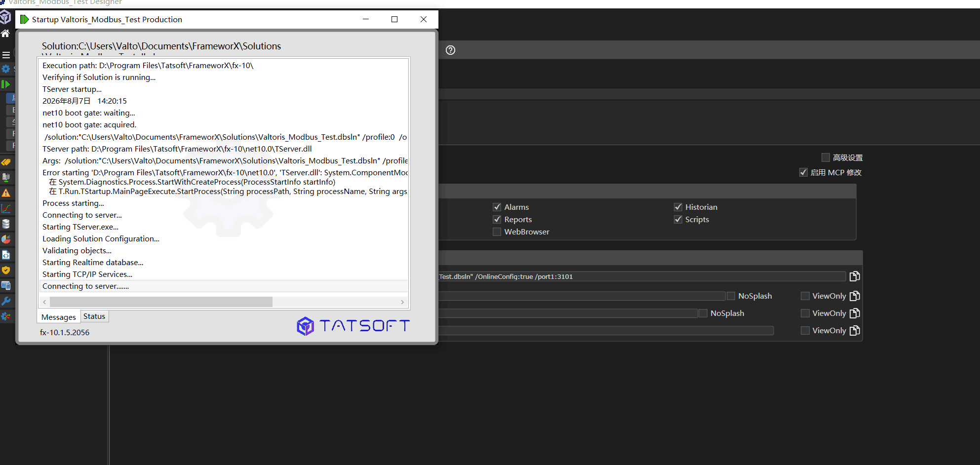
Task: Open the Reports pie chart icon
Action: (x=6, y=239)
